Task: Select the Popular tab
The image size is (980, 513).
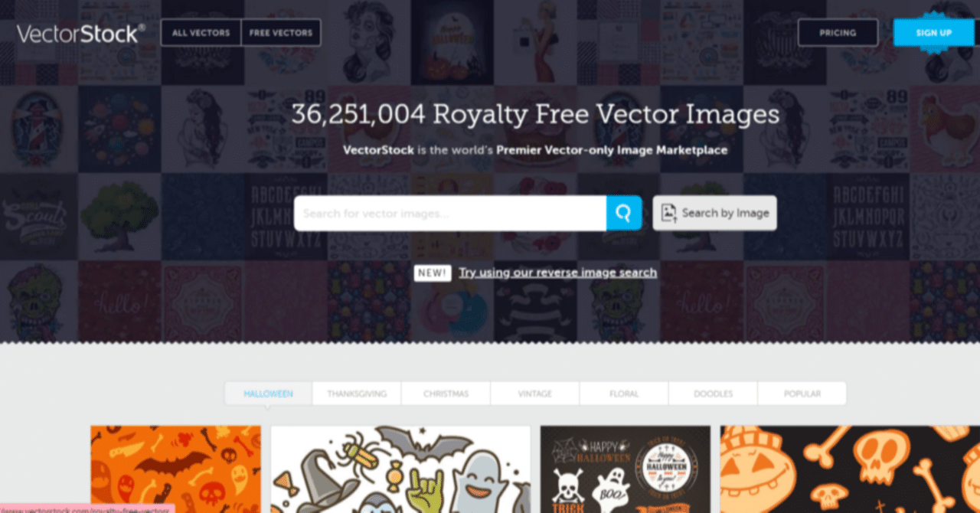Action: click(x=802, y=394)
